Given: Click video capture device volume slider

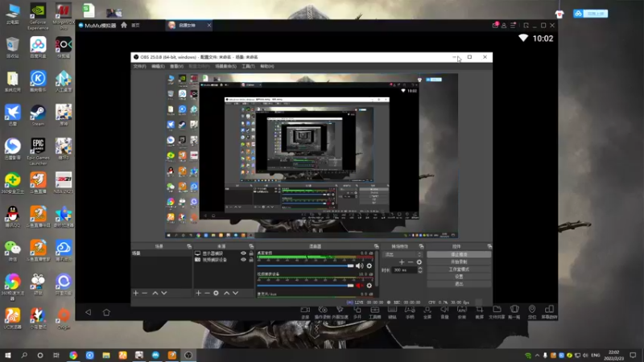Looking at the screenshot, I should tap(305, 286).
